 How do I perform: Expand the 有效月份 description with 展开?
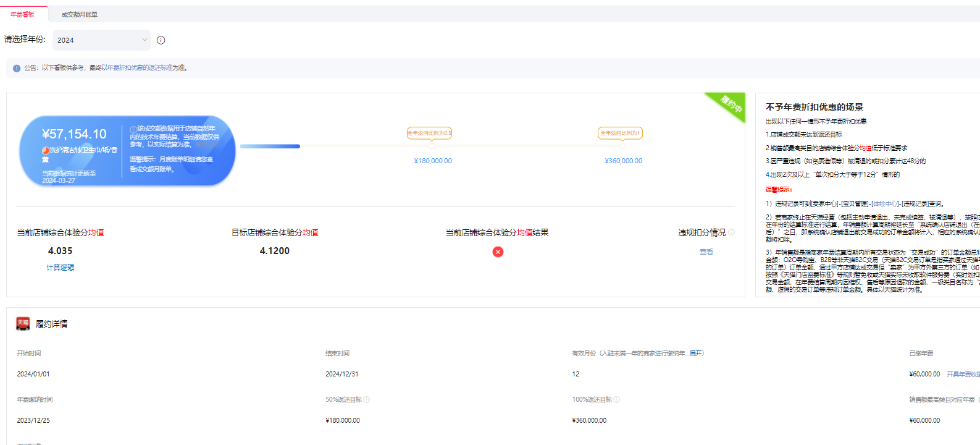click(696, 354)
